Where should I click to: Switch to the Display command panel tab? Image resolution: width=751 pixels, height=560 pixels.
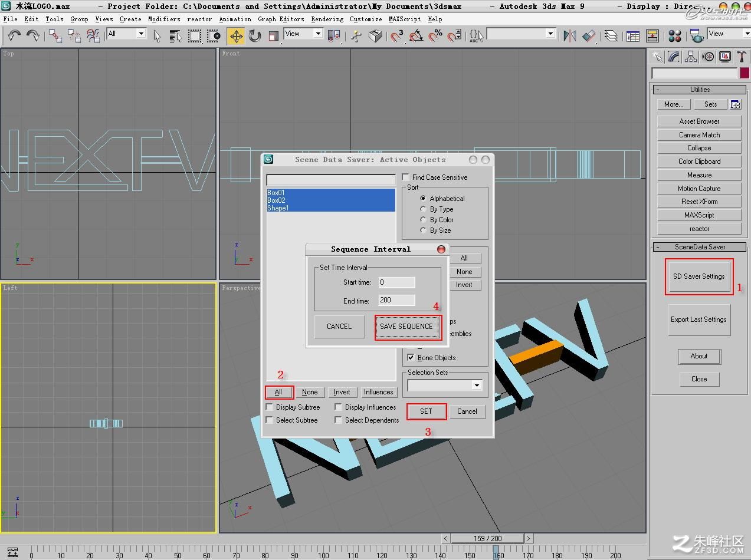(725, 57)
